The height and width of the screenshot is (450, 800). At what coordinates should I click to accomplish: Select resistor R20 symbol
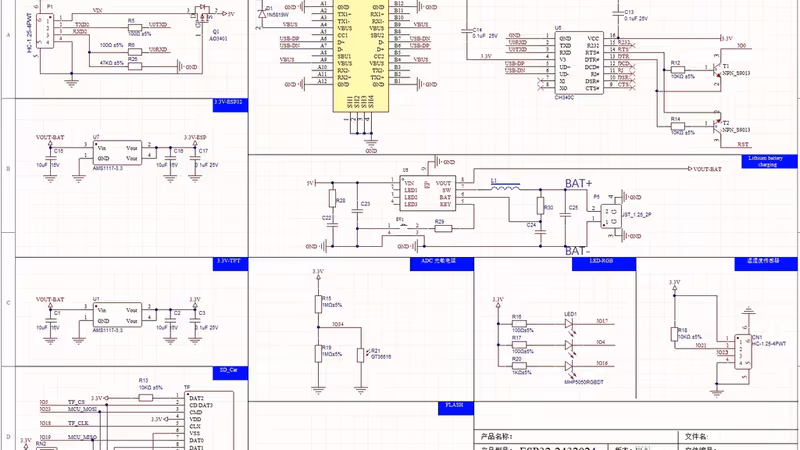tap(519, 365)
